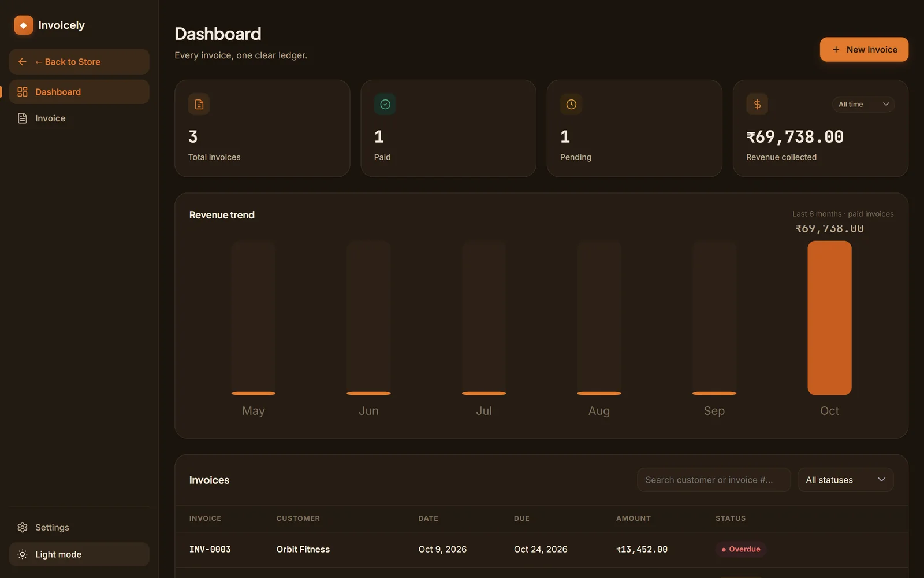Click the Paid checkmark icon
The width and height of the screenshot is (924, 578).
385,104
